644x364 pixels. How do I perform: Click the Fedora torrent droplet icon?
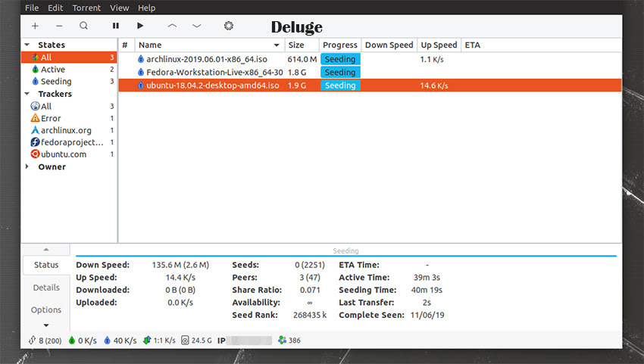click(x=141, y=72)
